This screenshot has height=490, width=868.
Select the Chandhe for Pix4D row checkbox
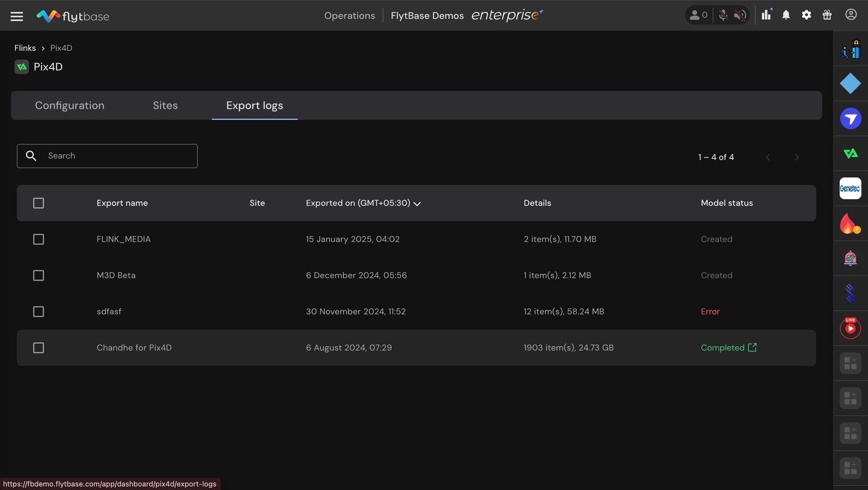39,348
